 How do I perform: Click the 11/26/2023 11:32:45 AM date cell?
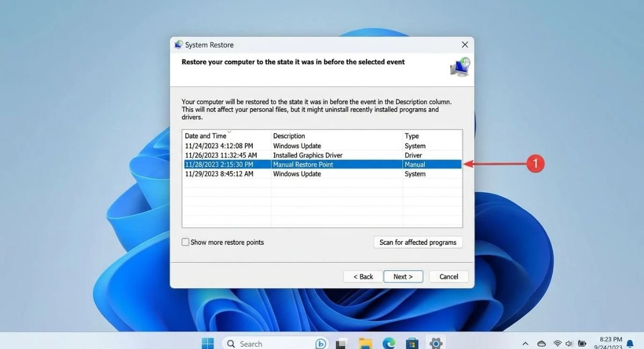click(221, 155)
